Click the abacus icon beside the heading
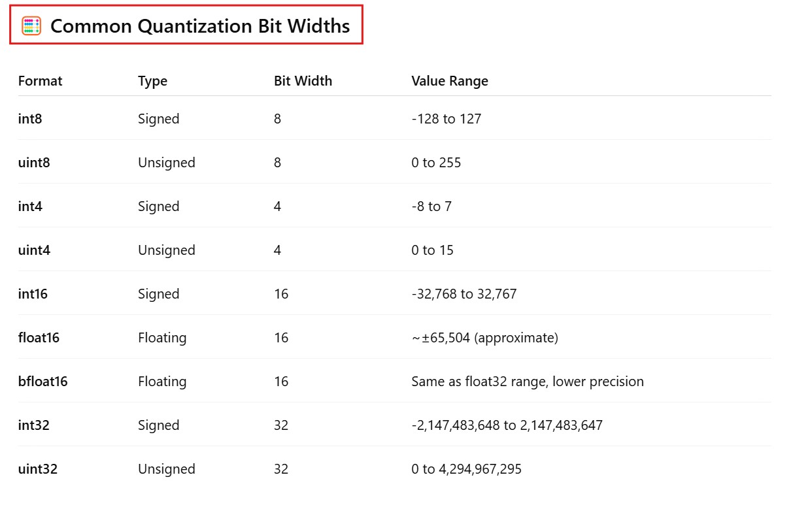The height and width of the screenshot is (507, 812). 31,26
